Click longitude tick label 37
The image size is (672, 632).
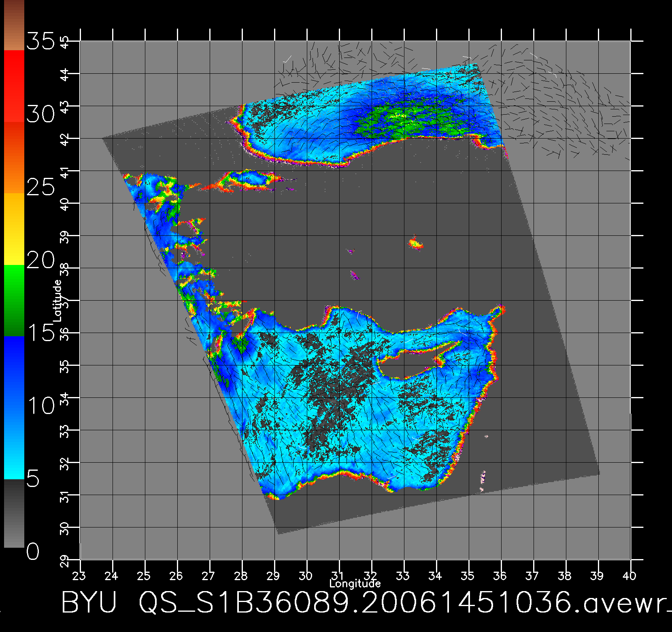[533, 575]
